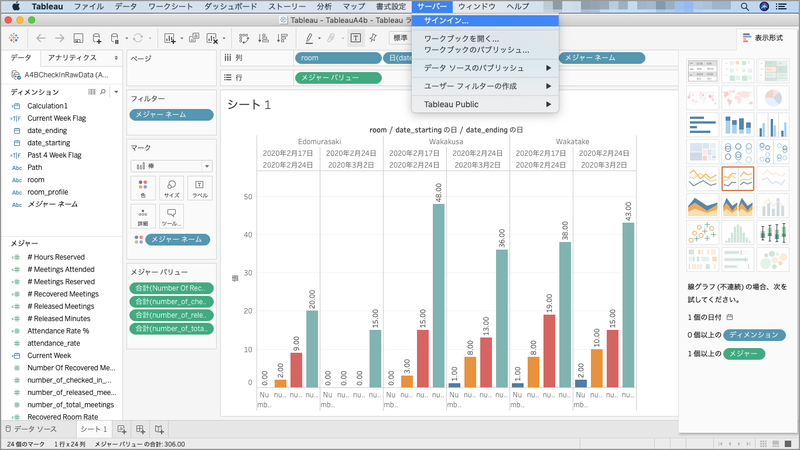This screenshot has width=800, height=450.
Task: Click the highlight pen icon
Action: point(309,38)
